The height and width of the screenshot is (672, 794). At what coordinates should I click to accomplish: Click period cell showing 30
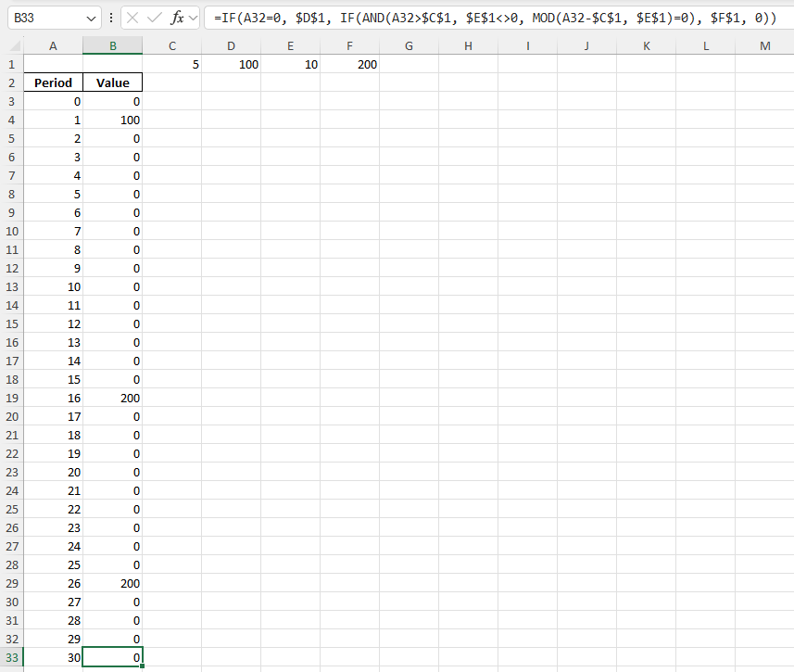click(x=53, y=657)
